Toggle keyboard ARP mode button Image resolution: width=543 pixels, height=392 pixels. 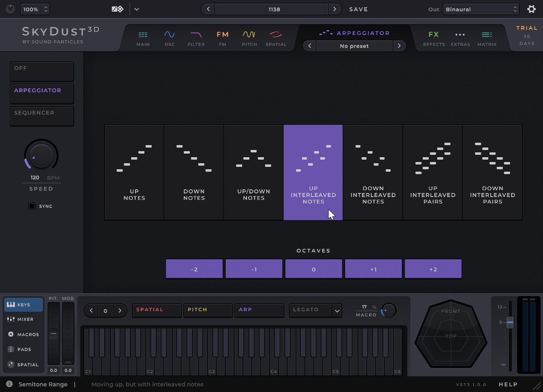(x=259, y=310)
